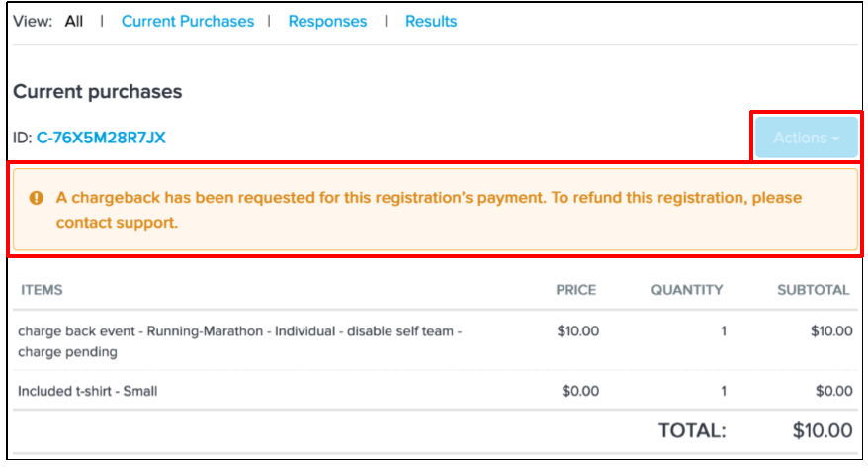Click the PRICE column header
The width and height of the screenshot is (868, 468).
[575, 290]
